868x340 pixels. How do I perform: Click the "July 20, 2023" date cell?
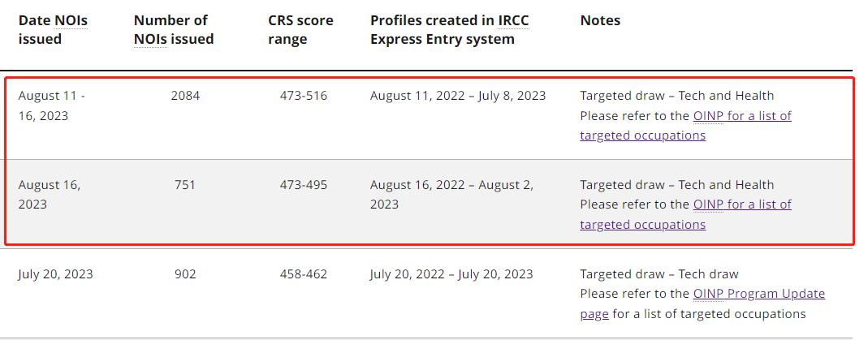coord(55,274)
